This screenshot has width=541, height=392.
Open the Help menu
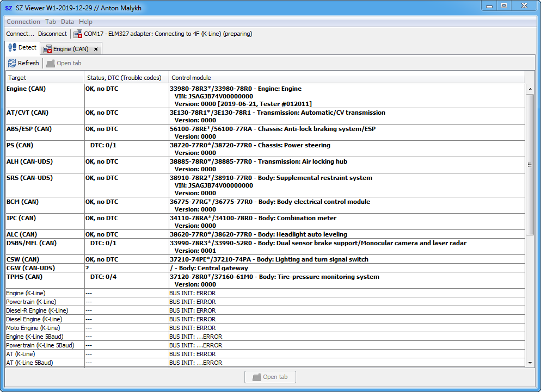coord(85,22)
